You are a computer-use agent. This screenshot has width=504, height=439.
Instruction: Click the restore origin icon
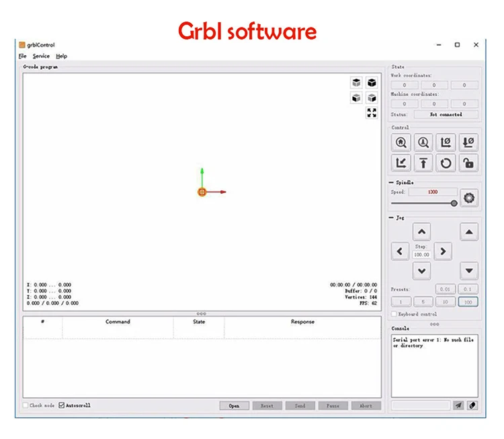pyautogui.click(x=401, y=163)
